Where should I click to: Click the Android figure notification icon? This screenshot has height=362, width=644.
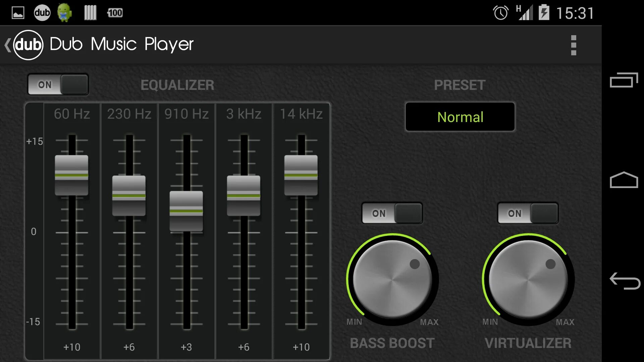point(65,12)
